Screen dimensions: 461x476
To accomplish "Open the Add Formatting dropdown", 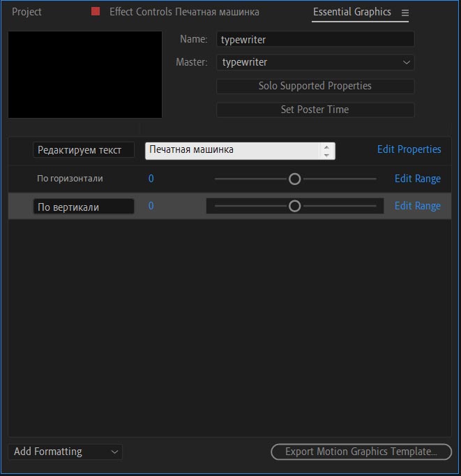I will [66, 452].
